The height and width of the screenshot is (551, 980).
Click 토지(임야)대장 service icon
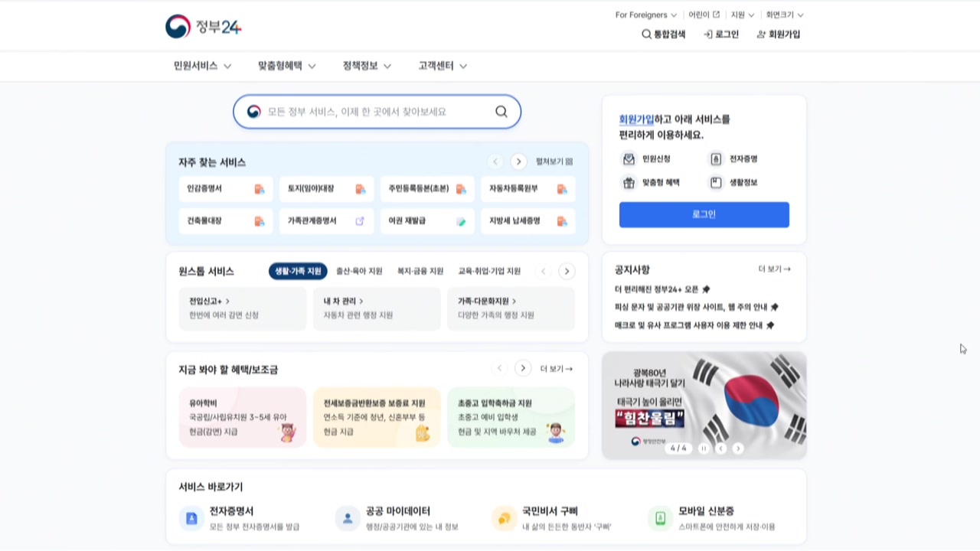point(361,189)
